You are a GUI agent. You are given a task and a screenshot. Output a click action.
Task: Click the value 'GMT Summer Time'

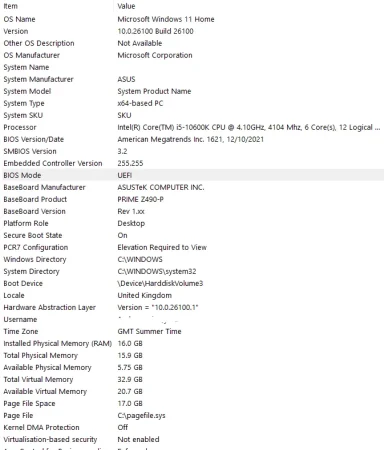[x=149, y=331]
